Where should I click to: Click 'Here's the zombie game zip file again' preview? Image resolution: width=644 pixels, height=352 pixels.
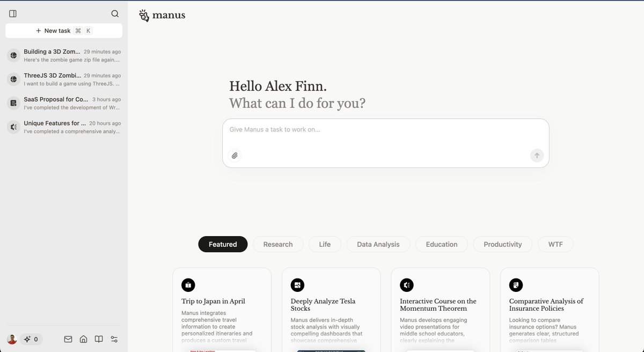[x=72, y=60]
